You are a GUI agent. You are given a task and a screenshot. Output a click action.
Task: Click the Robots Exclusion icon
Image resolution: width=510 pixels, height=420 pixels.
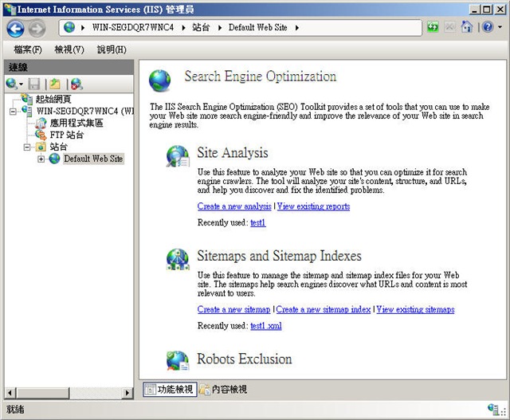tap(178, 360)
